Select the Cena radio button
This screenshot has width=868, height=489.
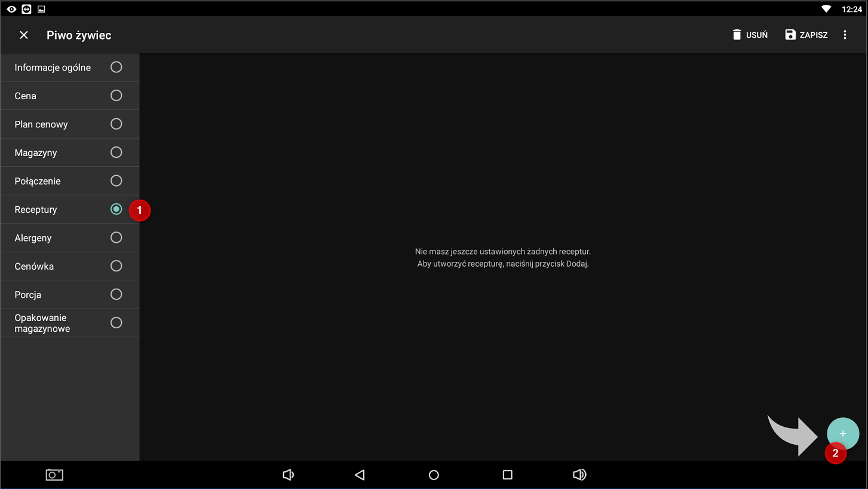point(116,96)
